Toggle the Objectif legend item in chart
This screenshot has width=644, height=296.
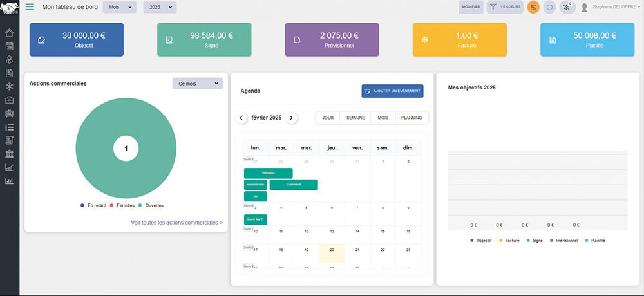click(x=481, y=240)
